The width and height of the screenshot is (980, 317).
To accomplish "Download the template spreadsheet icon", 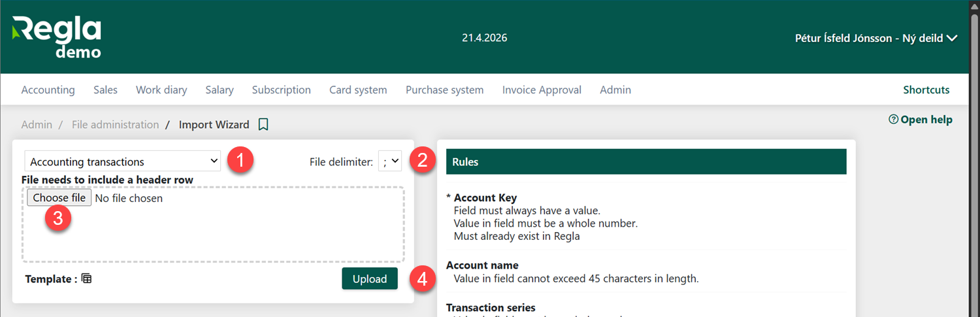I will [87, 279].
